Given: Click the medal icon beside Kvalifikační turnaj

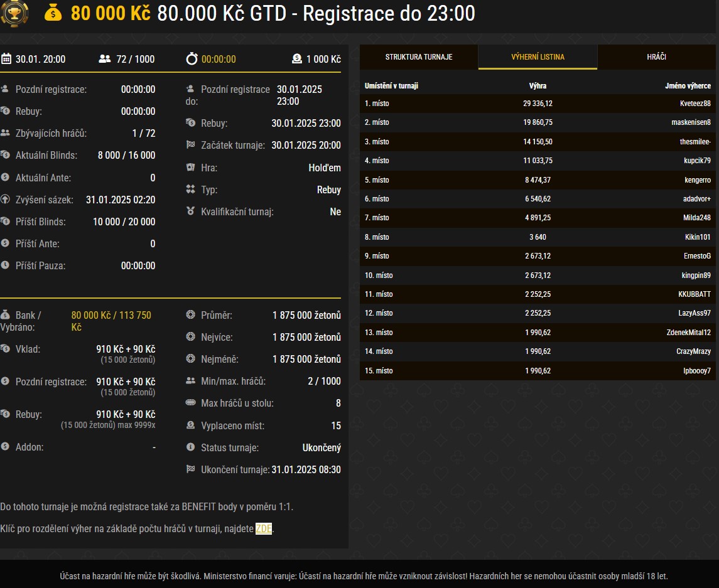Looking at the screenshot, I should coord(191,211).
